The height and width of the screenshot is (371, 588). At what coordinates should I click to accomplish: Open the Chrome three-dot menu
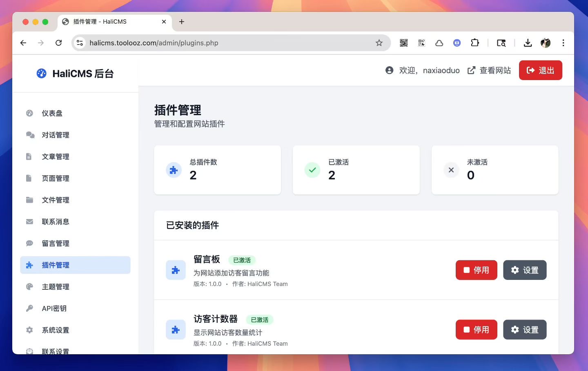pos(563,43)
